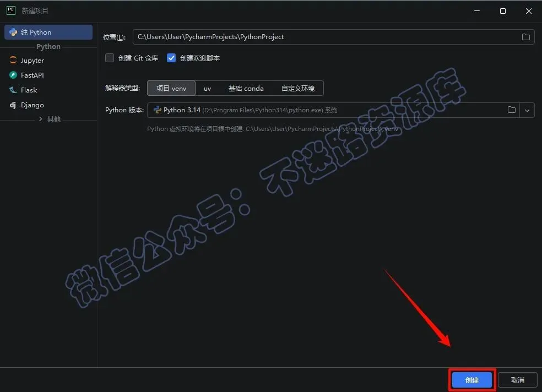542x392 pixels.
Task: Browse for project location folder icon
Action: pos(526,37)
